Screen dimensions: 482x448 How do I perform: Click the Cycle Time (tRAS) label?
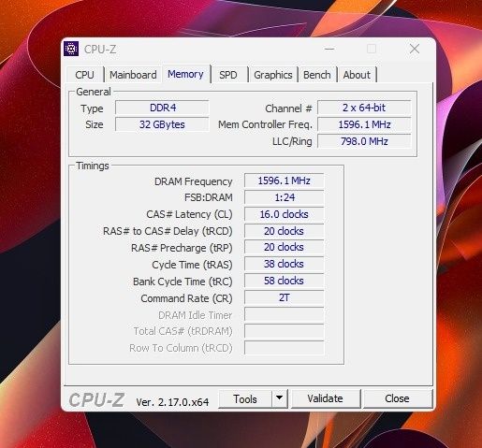point(192,265)
